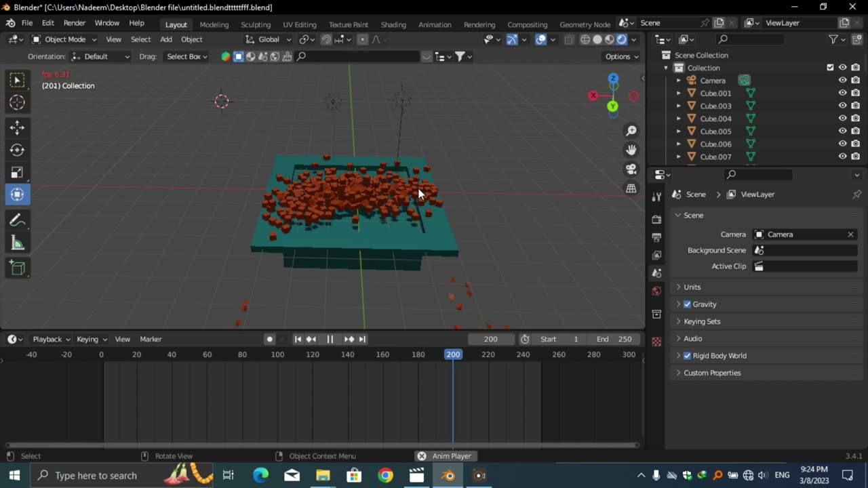Open the World properties tab

coord(656,291)
